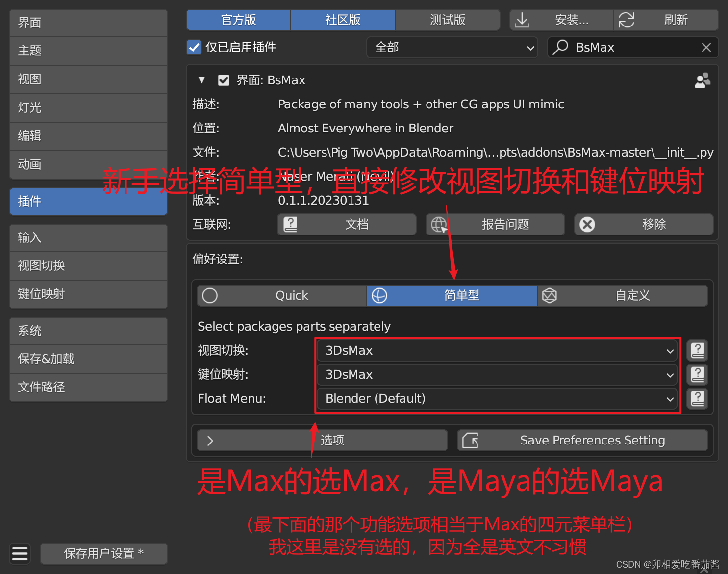Click the refresh circular arrows icon

pos(626,20)
